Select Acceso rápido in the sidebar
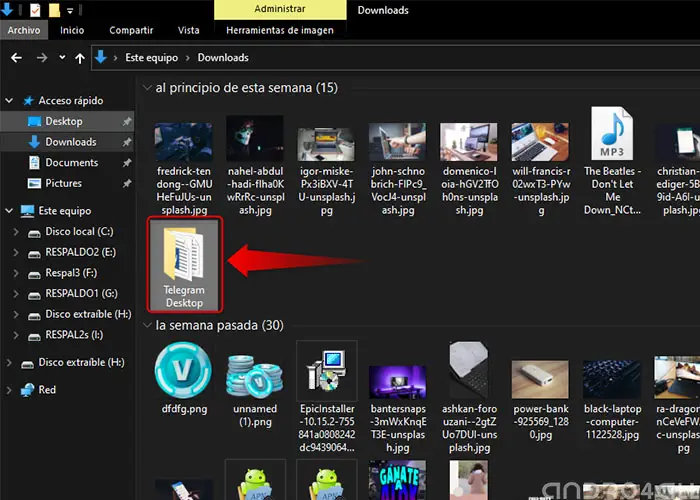 click(x=71, y=101)
